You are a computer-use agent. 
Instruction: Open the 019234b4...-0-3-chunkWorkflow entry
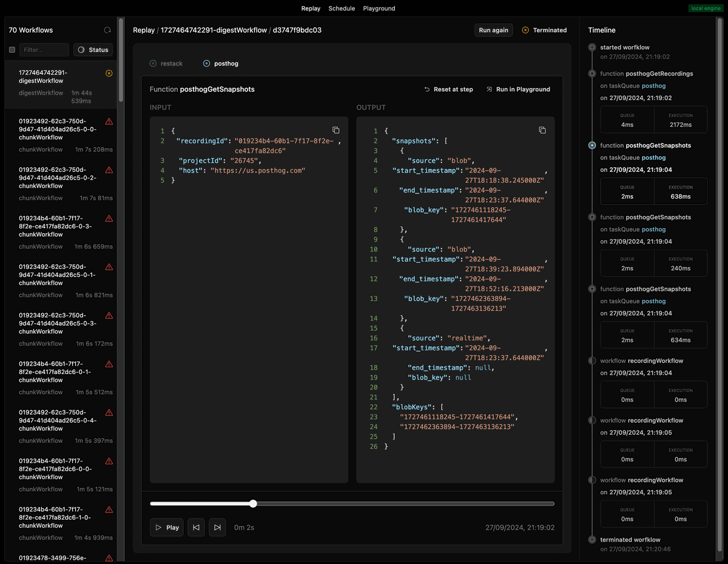[61, 231]
